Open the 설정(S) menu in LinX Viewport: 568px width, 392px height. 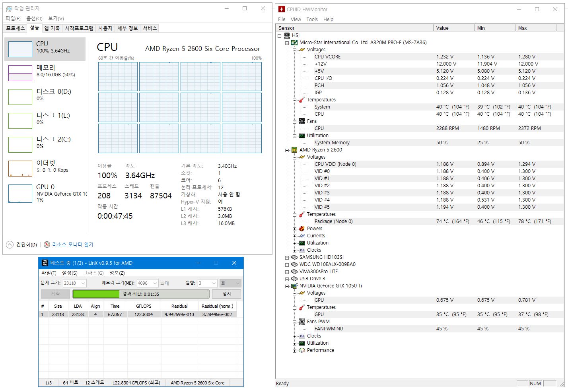coord(70,273)
